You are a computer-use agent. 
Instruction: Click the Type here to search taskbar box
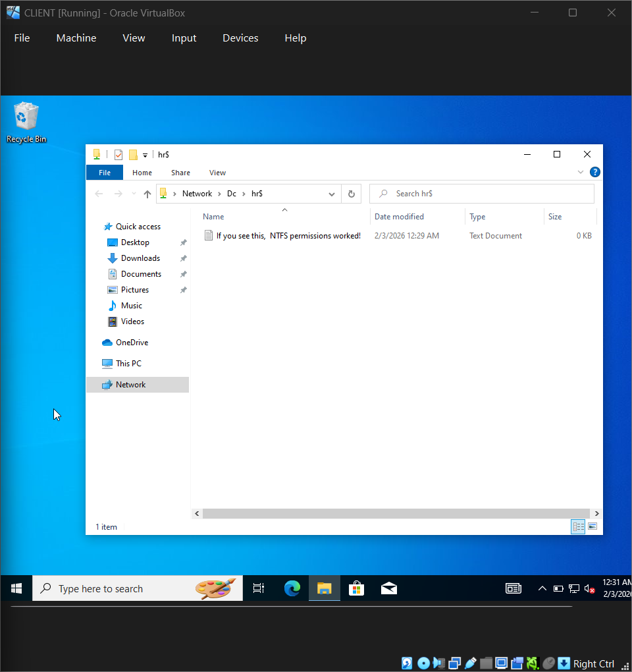pyautogui.click(x=138, y=588)
